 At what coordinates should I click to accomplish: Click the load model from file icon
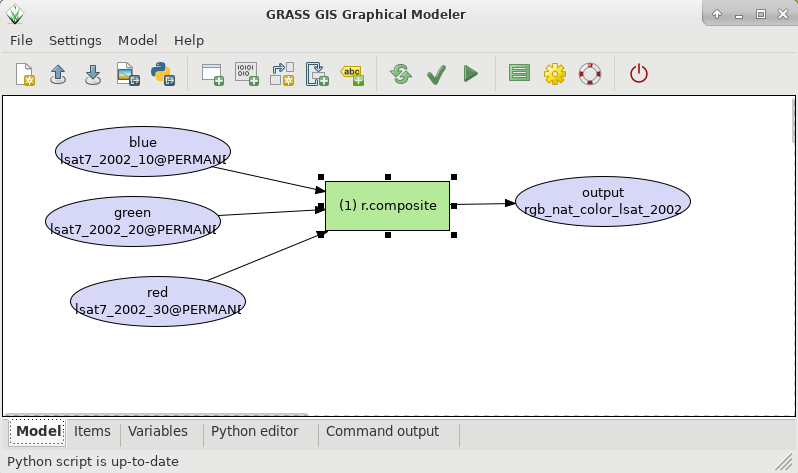coord(58,74)
